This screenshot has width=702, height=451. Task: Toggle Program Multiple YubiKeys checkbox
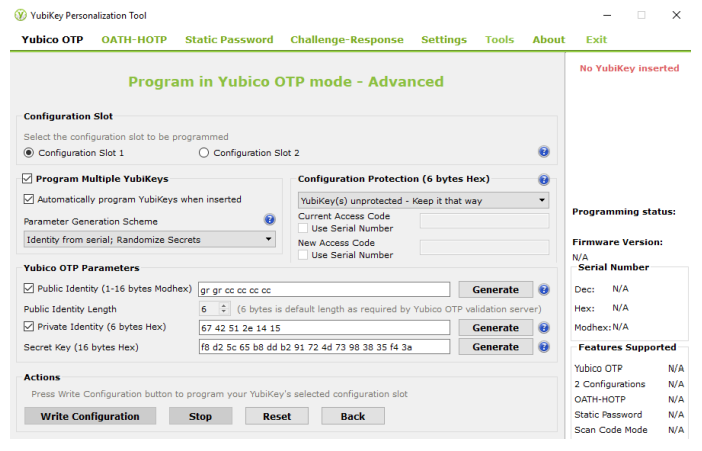pyautogui.click(x=27, y=179)
